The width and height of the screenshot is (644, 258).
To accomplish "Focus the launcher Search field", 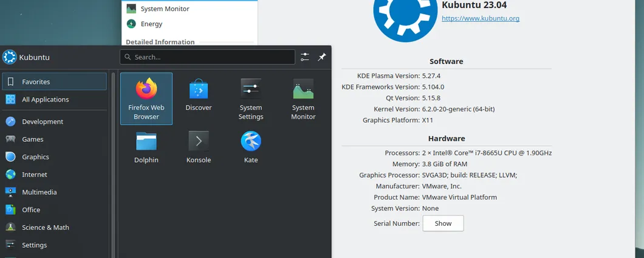I will pos(207,57).
